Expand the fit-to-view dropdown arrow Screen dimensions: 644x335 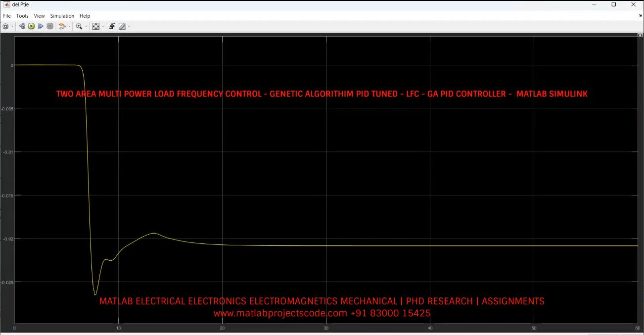click(x=102, y=26)
